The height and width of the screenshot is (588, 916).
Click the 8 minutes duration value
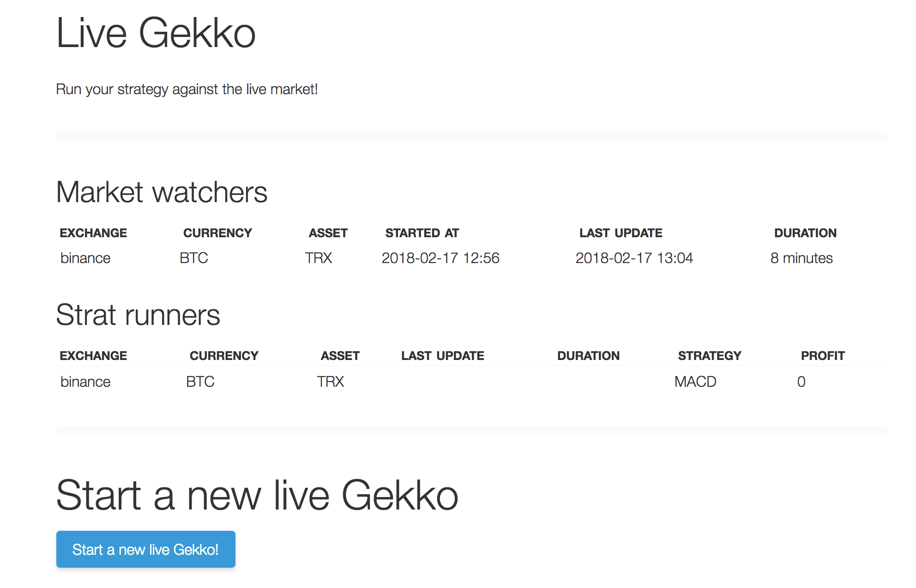tap(801, 258)
